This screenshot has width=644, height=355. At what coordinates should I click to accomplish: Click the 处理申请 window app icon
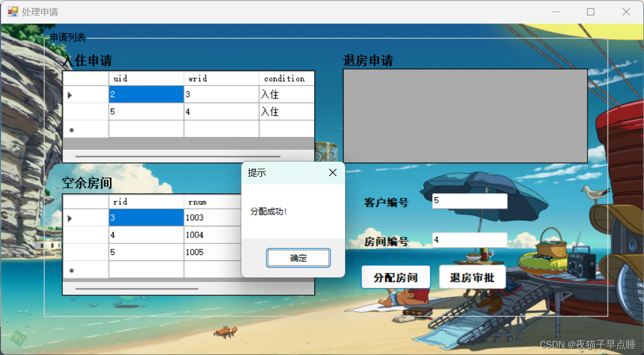click(13, 12)
